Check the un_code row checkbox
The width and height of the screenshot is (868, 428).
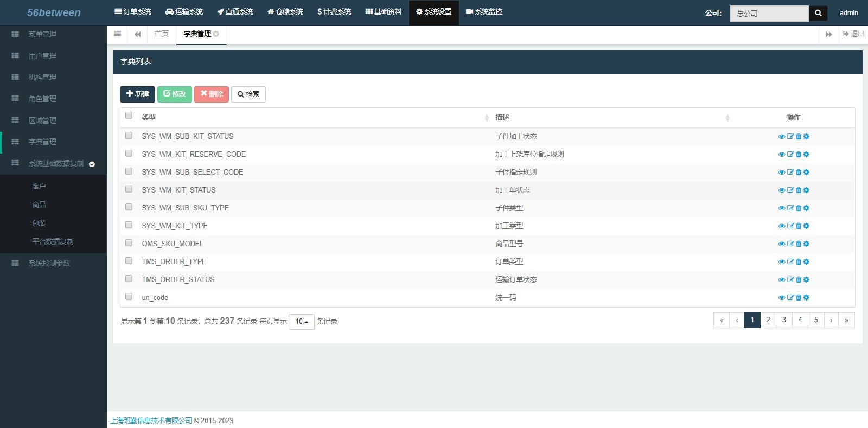[129, 297]
